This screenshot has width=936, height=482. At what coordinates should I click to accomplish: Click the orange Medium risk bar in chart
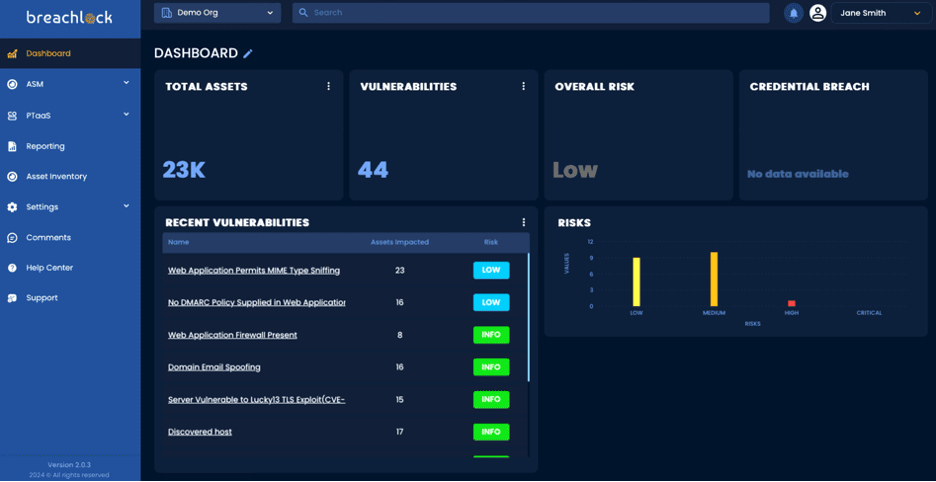tap(714, 280)
